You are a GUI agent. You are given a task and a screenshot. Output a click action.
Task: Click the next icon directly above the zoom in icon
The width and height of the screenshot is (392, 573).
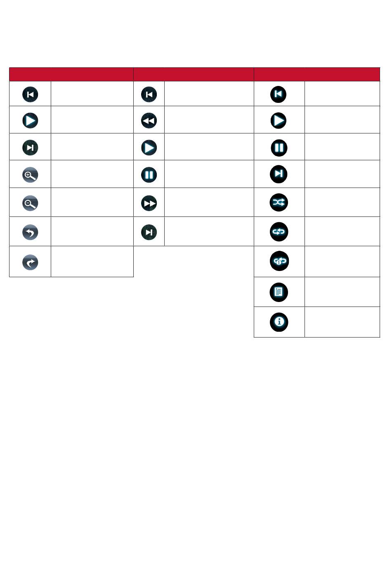tap(30, 147)
